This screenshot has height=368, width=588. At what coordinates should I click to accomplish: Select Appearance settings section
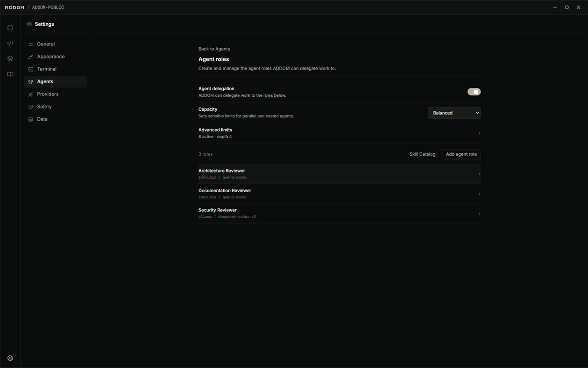56,57
